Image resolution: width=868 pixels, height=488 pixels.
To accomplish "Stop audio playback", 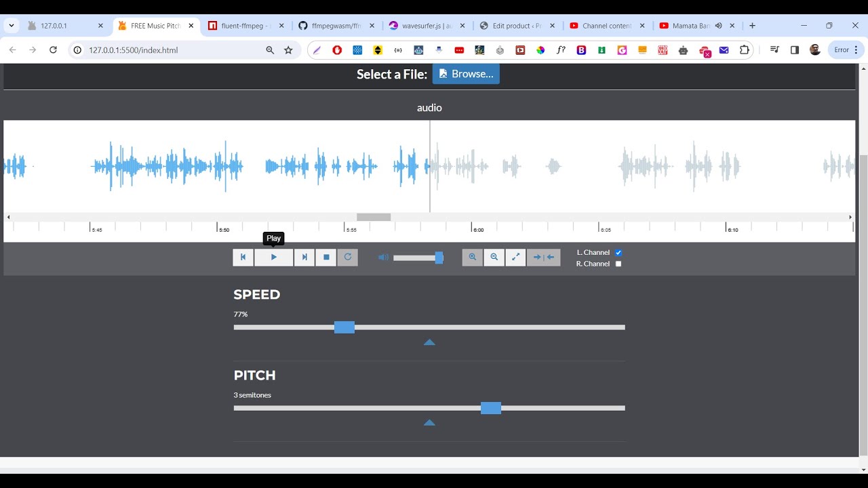I will [x=326, y=258].
